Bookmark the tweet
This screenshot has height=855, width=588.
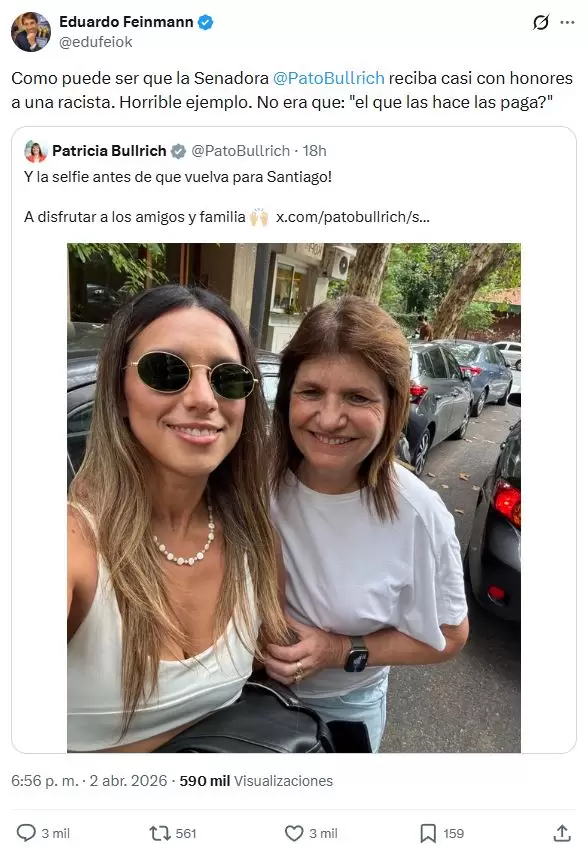pyautogui.click(x=428, y=832)
